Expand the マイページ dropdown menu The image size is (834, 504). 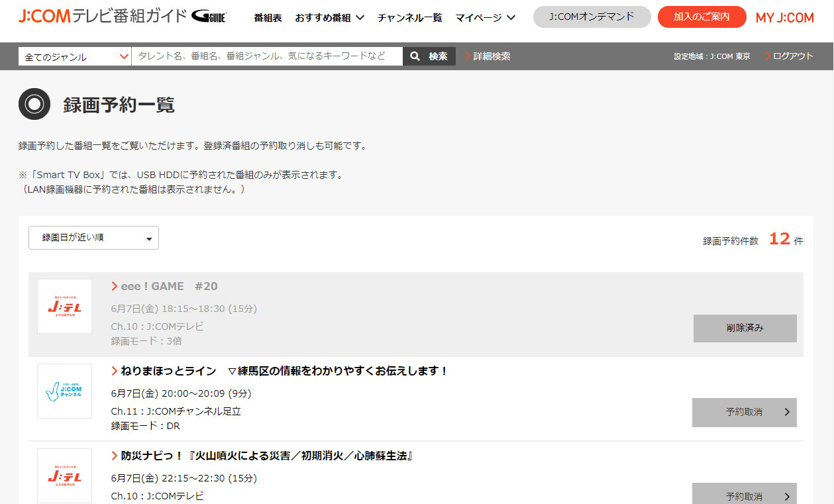click(x=486, y=18)
